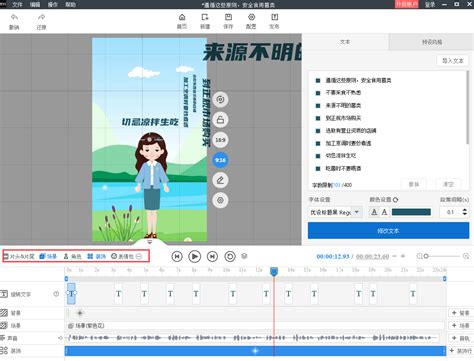Click the 发布 publish icon

[x=274, y=17]
